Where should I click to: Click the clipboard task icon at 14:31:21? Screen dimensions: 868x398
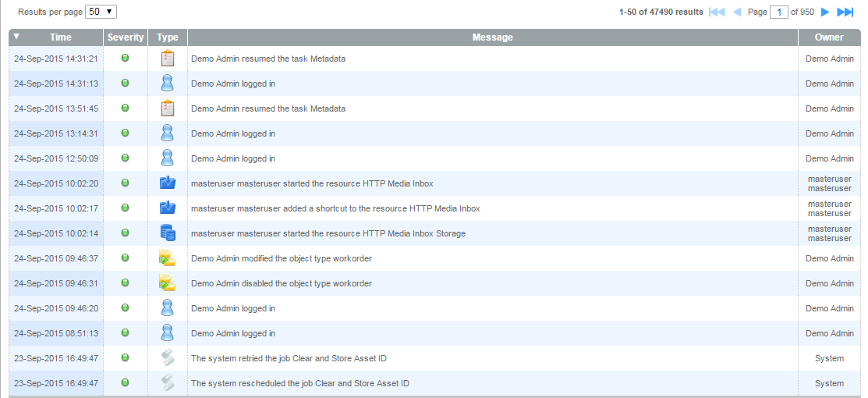click(x=167, y=59)
